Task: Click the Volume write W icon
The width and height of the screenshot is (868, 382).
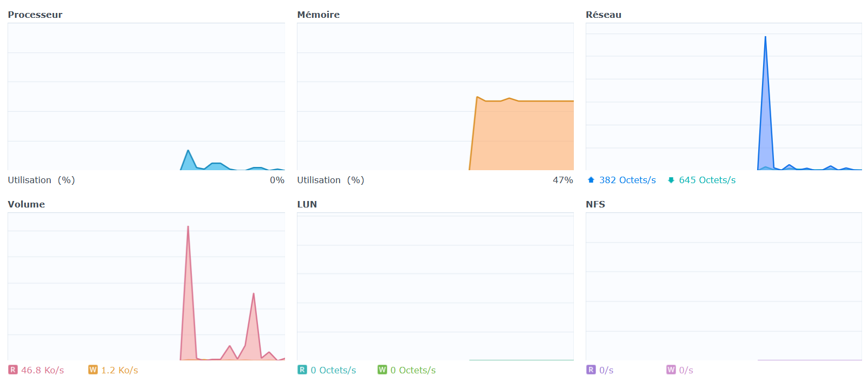Action: 93,370
